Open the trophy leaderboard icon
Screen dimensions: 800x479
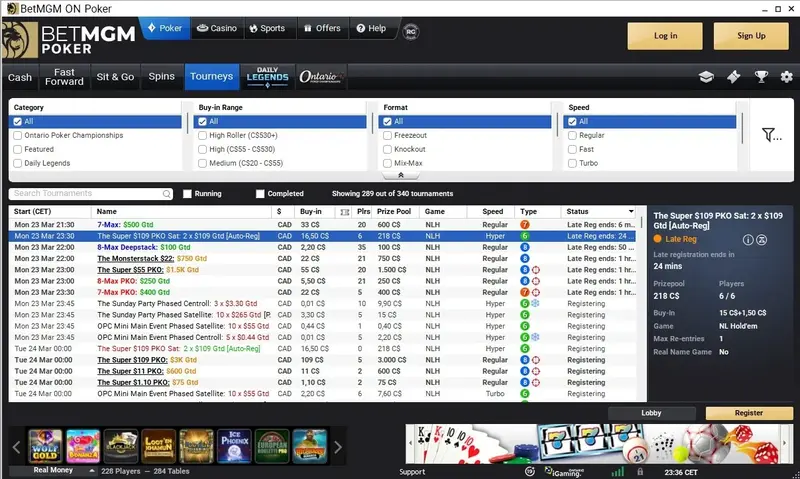(761, 77)
